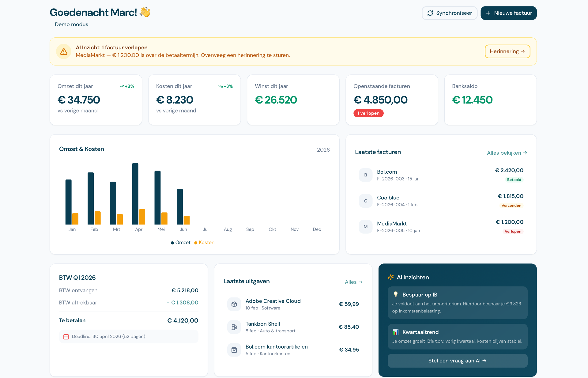
Task: Open the MediaMarkt invoice F-2026-005
Action: tap(441, 227)
